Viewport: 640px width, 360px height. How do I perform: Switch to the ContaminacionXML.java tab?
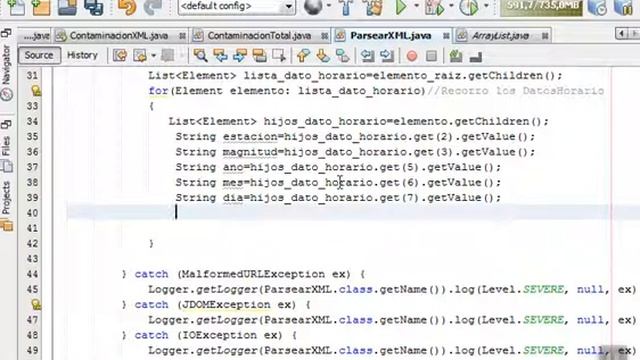point(118,36)
